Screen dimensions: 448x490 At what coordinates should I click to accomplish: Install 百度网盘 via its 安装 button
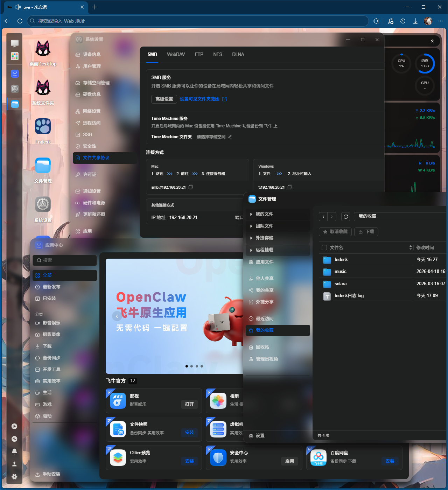(390, 461)
